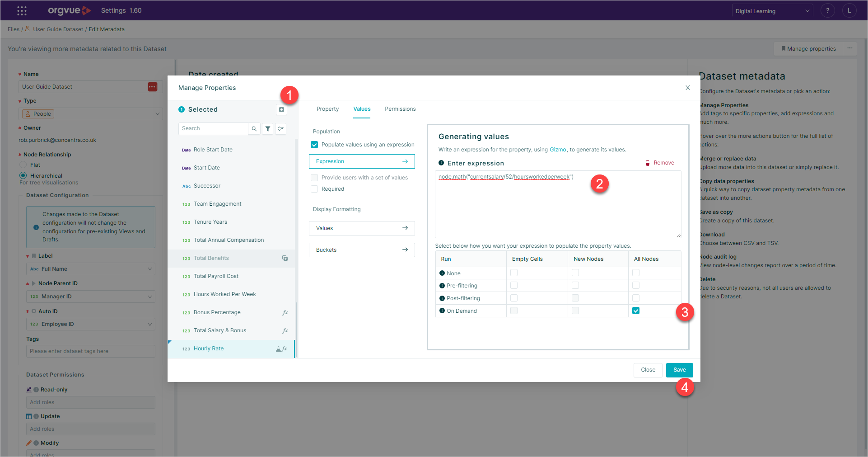
Task: Open the user profile avatar L
Action: point(849,10)
